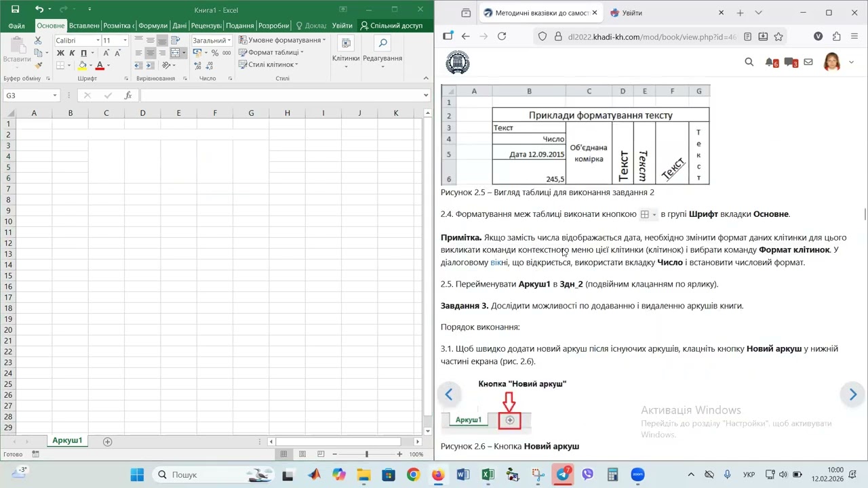
Task: Go to previous book page with left arrow
Action: (x=449, y=394)
